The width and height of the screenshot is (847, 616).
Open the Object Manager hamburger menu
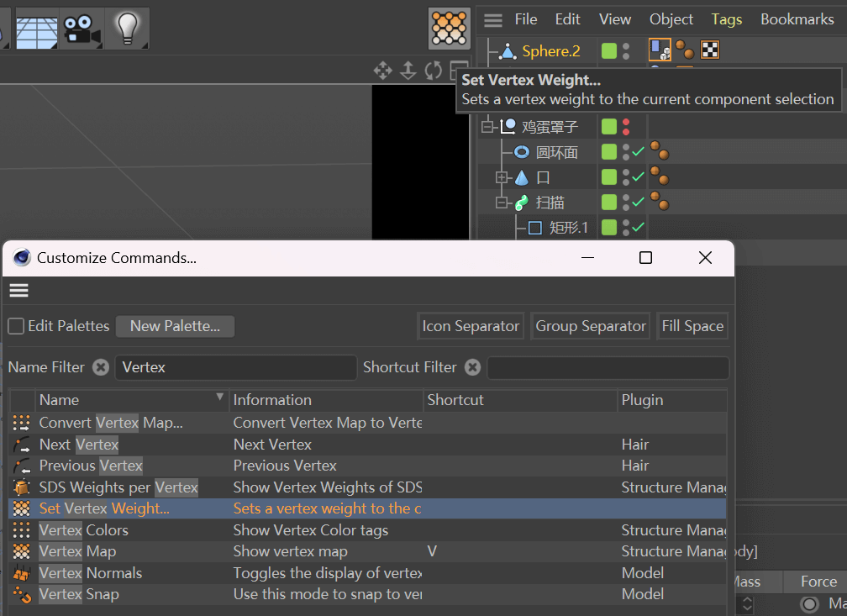[492, 20]
